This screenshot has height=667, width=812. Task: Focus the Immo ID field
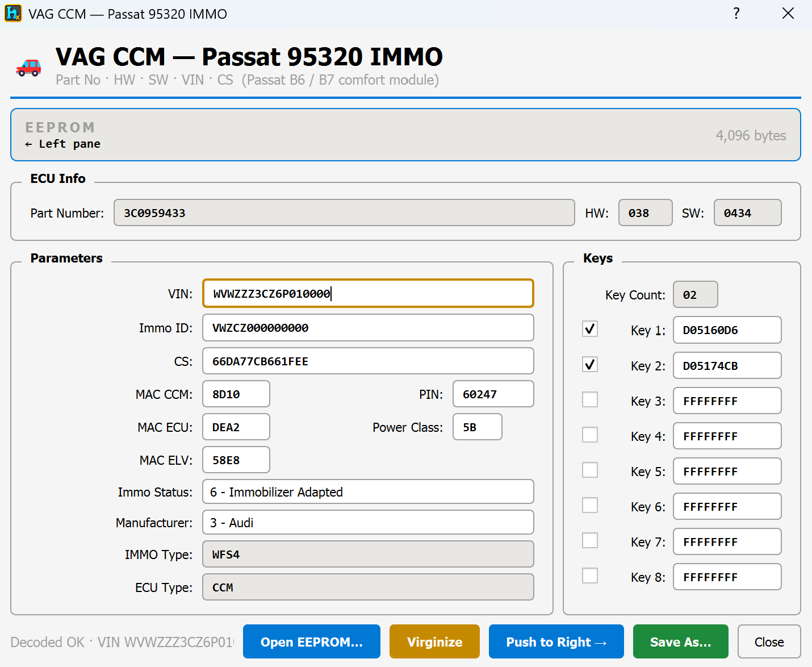[x=368, y=328]
